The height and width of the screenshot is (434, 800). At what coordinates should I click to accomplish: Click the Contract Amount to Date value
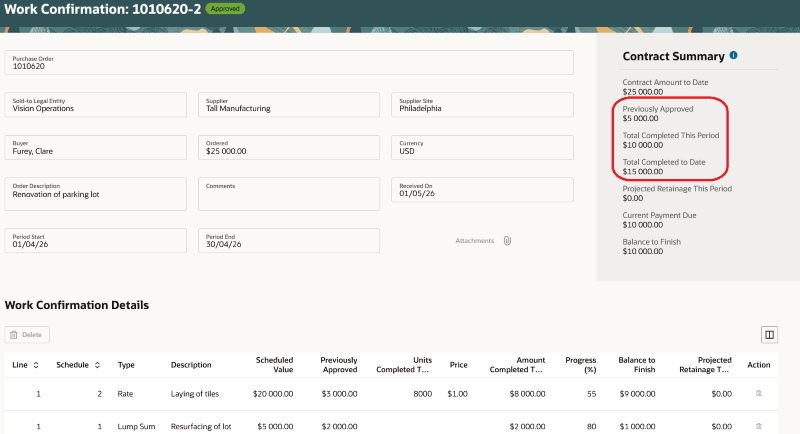(643, 92)
